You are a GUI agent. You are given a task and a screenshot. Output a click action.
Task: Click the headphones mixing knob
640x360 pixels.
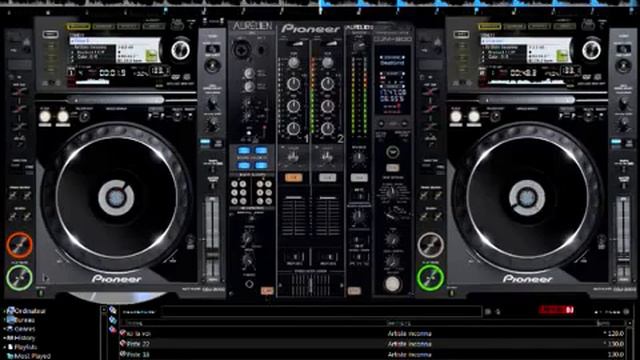pyautogui.click(x=248, y=239)
